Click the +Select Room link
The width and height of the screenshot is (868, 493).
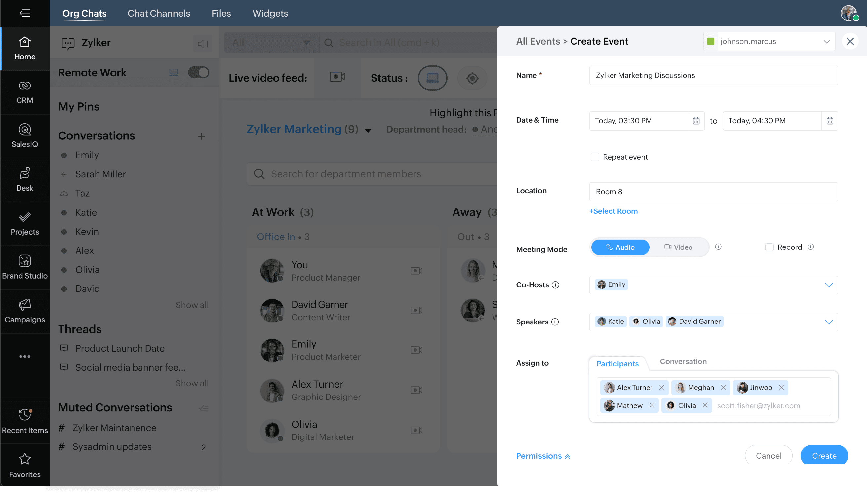[x=613, y=211]
